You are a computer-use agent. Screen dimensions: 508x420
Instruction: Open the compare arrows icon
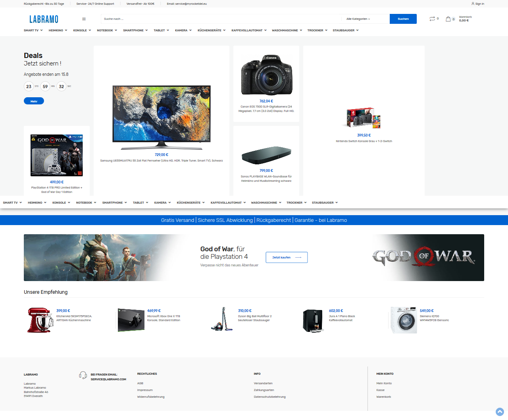[432, 19]
